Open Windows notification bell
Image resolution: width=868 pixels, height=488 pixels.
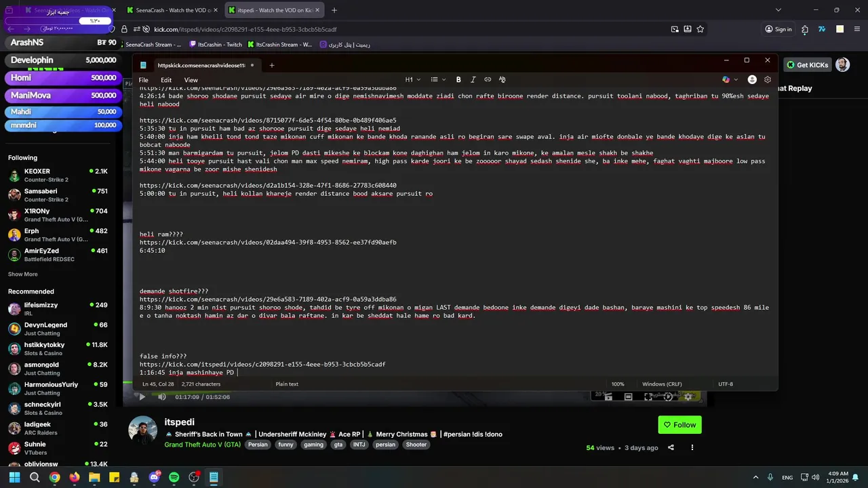point(854,477)
